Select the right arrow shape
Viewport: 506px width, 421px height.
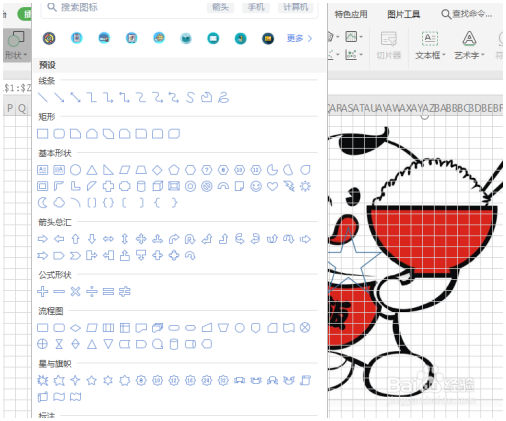coord(43,239)
